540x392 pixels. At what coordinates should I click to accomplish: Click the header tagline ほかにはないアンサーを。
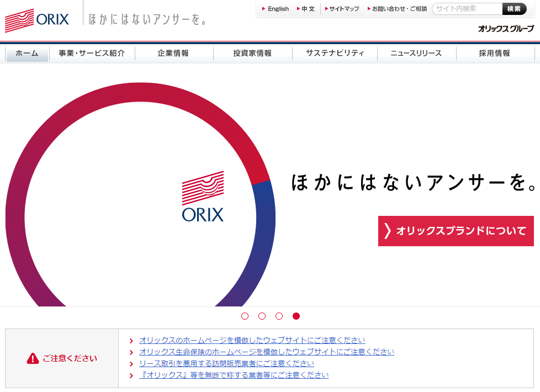pos(147,20)
